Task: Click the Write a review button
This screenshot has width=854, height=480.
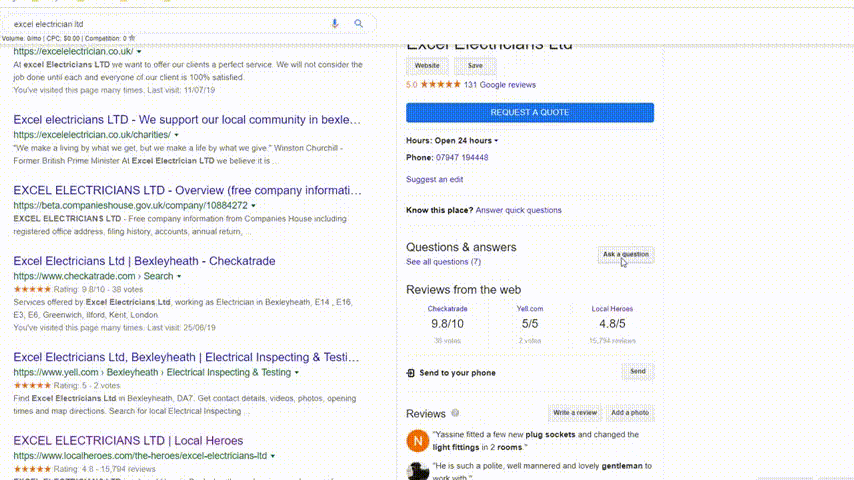Action: coord(575,413)
